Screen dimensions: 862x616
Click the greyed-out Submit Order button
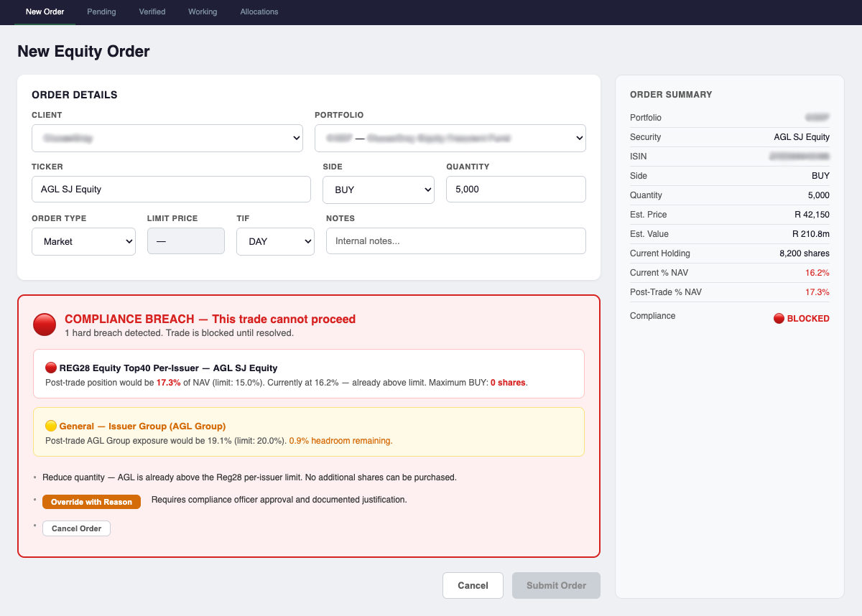coord(556,585)
